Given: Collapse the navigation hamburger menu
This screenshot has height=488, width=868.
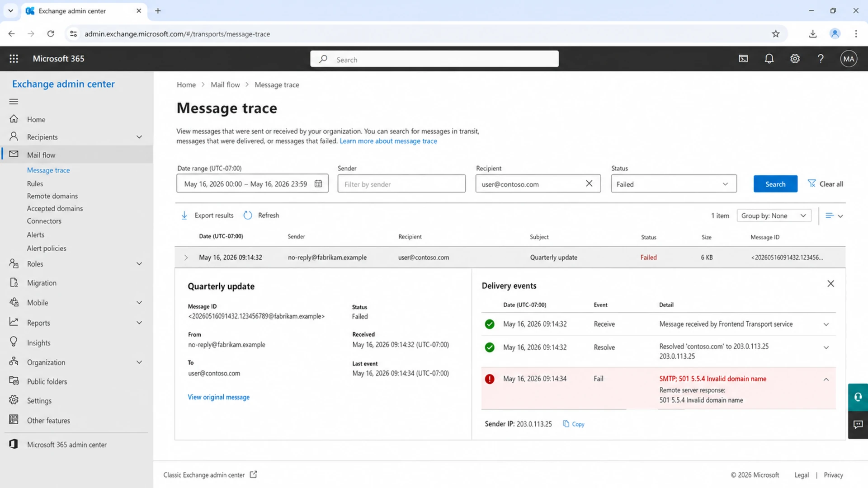Looking at the screenshot, I should [x=14, y=102].
